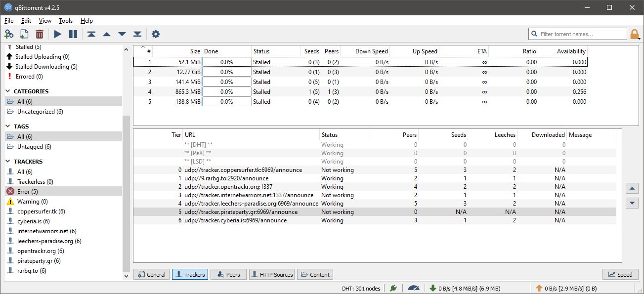
Task: Click the 52.1 MiB torrent's progress bar
Action: point(226,62)
